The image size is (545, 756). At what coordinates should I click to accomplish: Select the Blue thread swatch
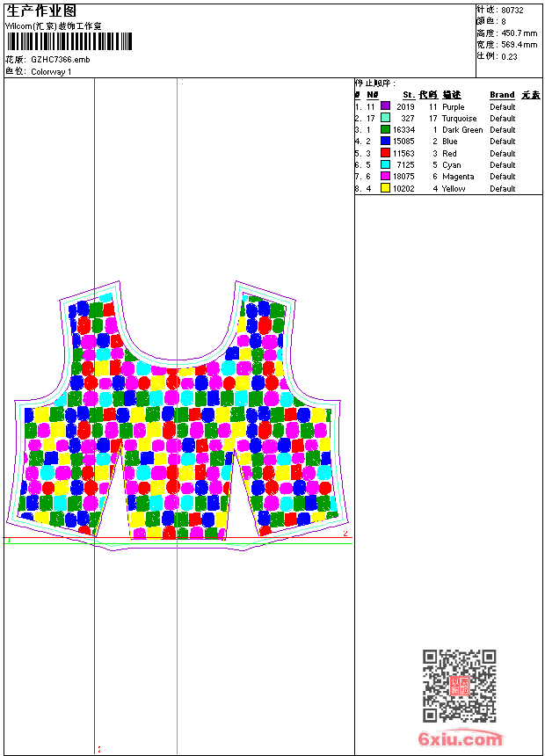coord(385,141)
